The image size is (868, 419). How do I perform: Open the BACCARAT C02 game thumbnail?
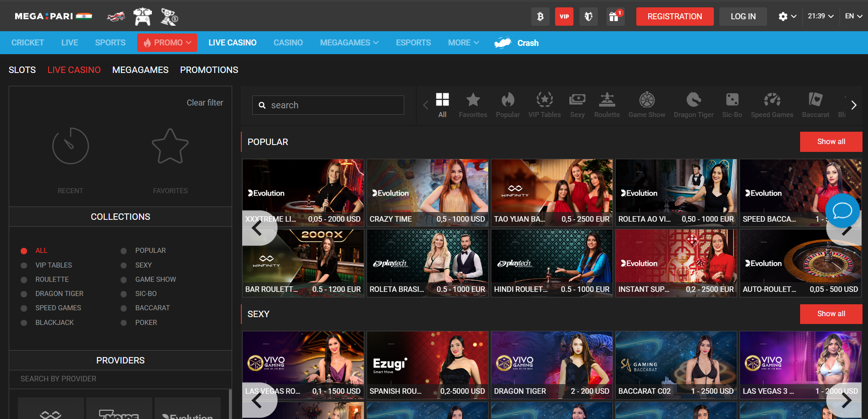676,365
